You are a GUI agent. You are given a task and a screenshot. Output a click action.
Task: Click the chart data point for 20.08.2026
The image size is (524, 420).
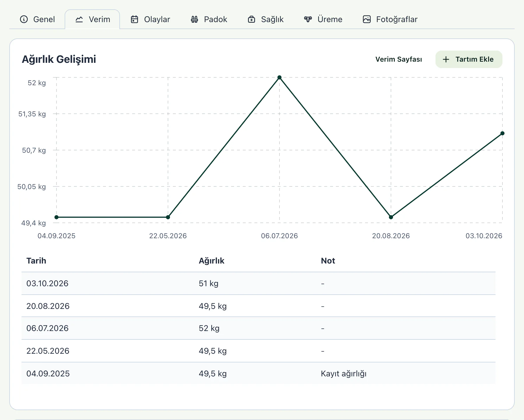[x=391, y=217]
